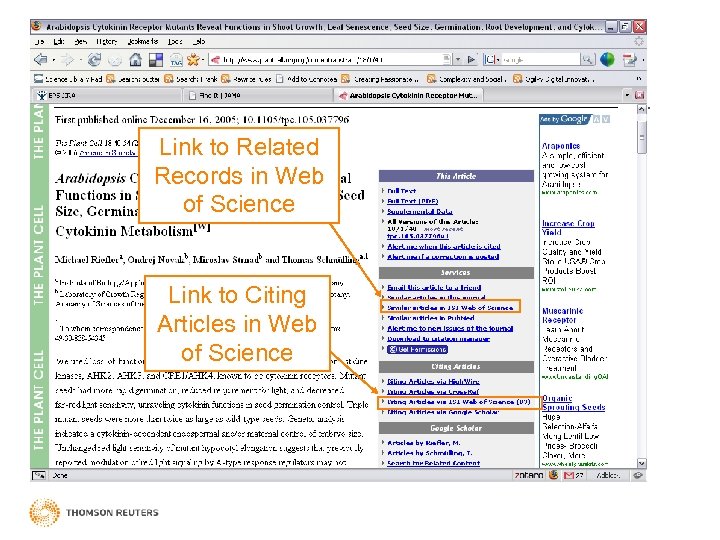720x540 pixels.
Task: Click the star bookmark toolbar icon
Action: tap(193, 59)
